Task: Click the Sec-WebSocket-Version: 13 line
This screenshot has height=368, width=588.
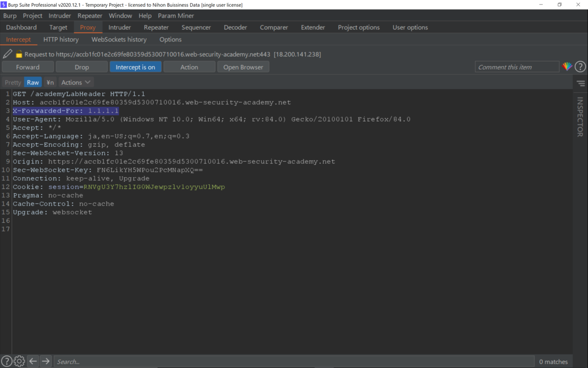Action: [68, 153]
